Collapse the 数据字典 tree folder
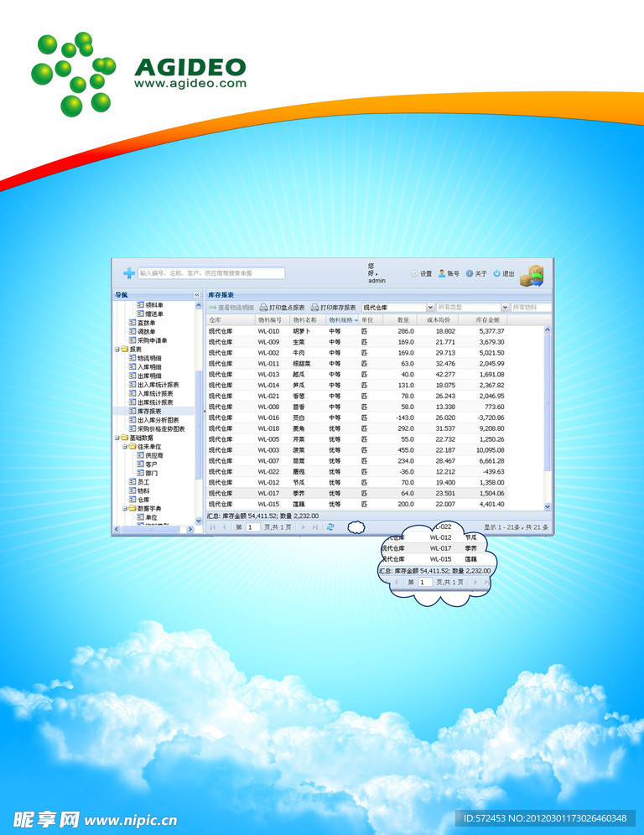 (x=123, y=509)
